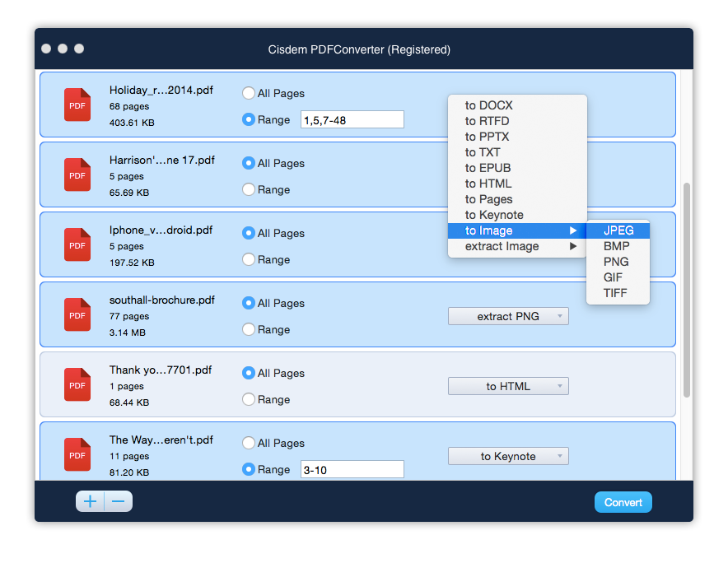Pick GIF in the image submenu
This screenshot has width=728, height=563.
[x=618, y=277]
